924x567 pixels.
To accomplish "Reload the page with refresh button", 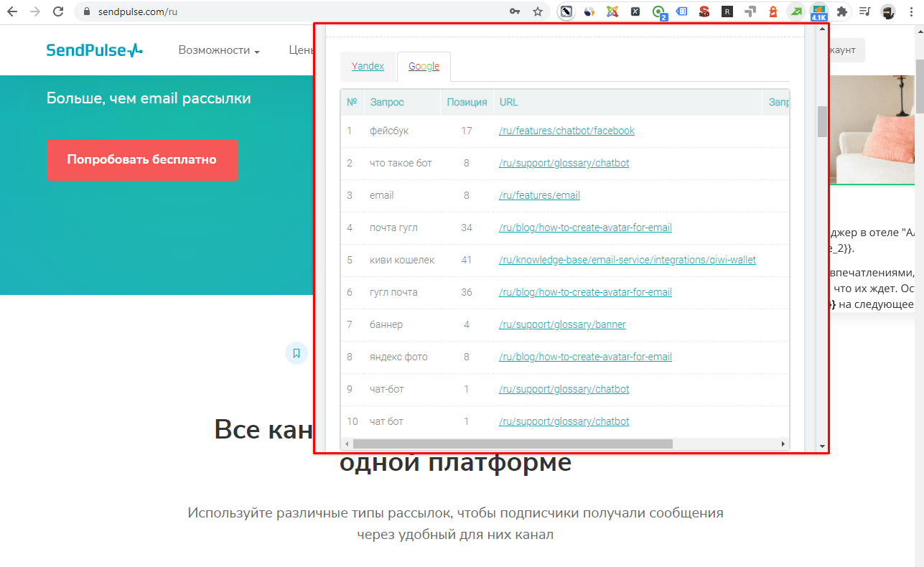I will tap(58, 11).
